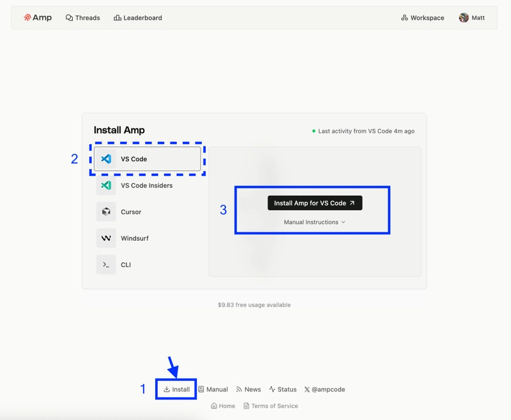
Task: Click the Workspace icon in the header
Action: [404, 18]
